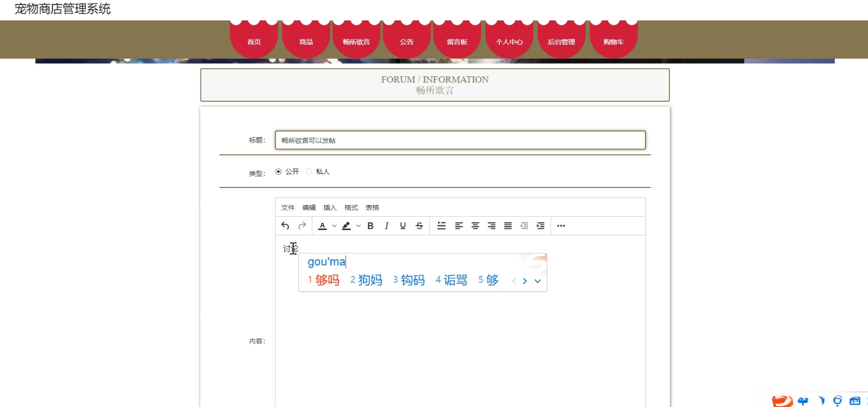Open the editor 表格 menu
The width and height of the screenshot is (868, 407).
coord(372,207)
